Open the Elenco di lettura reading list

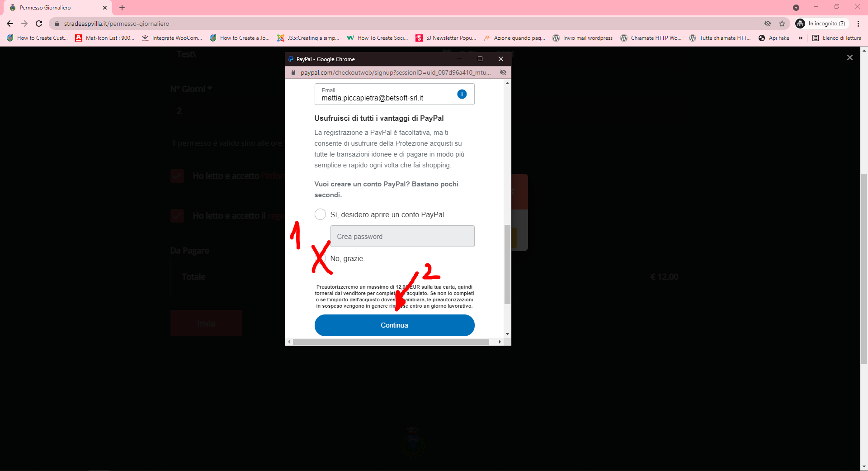(x=837, y=38)
